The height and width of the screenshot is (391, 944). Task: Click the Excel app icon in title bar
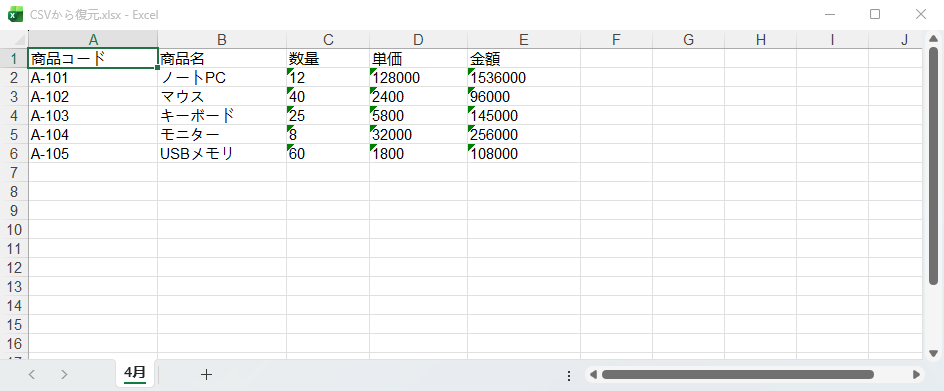click(x=15, y=14)
